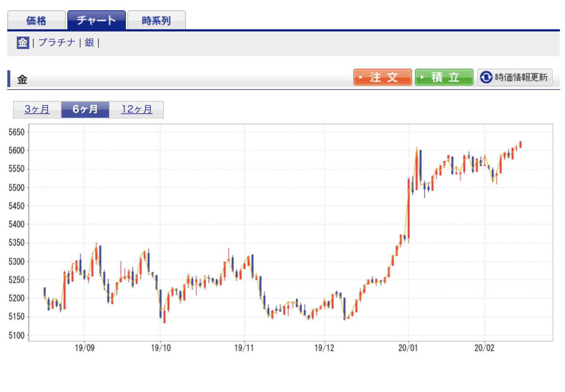Image resolution: width=565 pixels, height=392 pixels.
Task: Click the latest candlestick at chart's right end
Action: [520, 144]
